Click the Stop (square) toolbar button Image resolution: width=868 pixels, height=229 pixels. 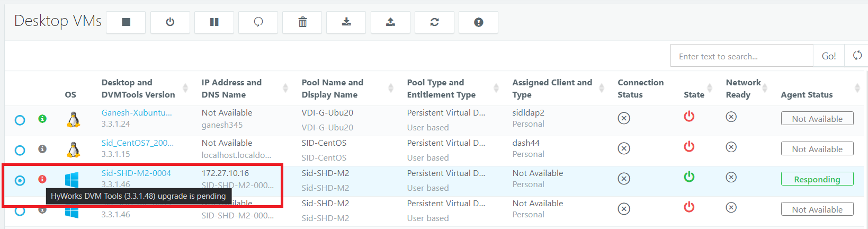click(x=126, y=22)
